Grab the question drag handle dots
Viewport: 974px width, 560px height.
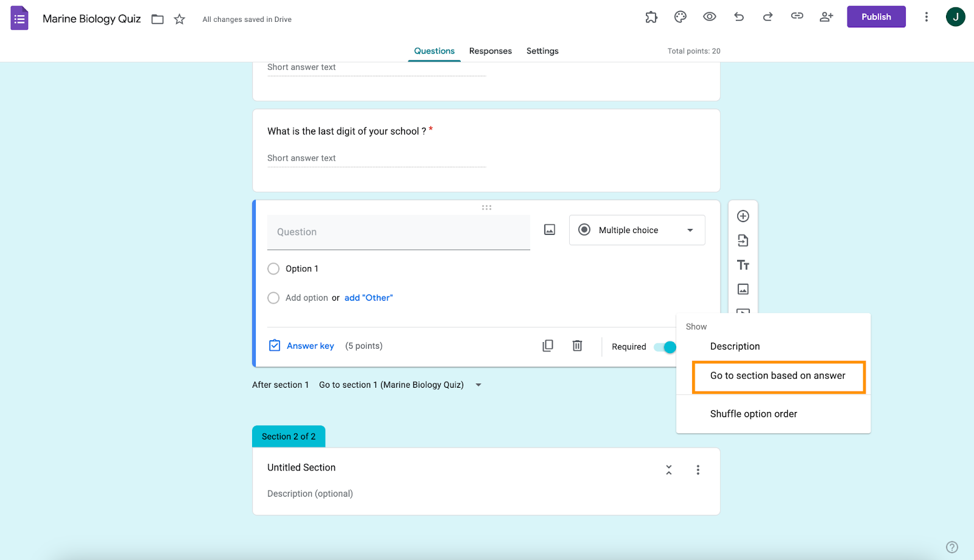[486, 208]
